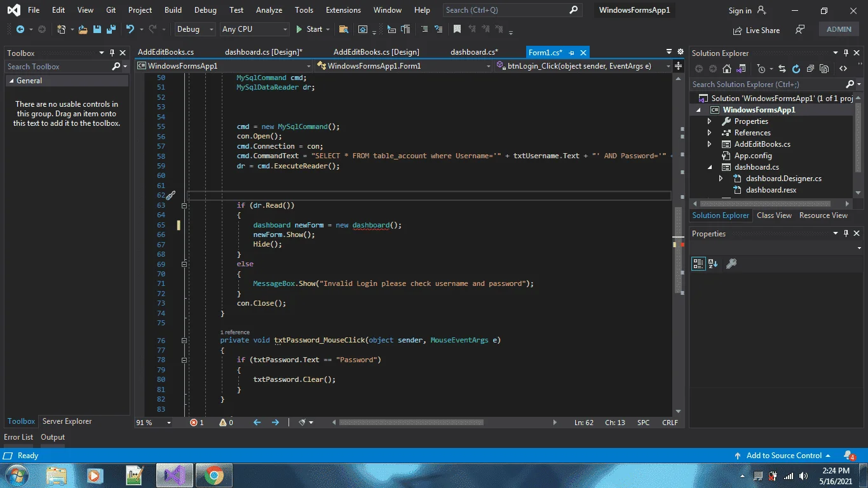The height and width of the screenshot is (488, 868).
Task: Click the Live Share button
Action: (x=756, y=30)
